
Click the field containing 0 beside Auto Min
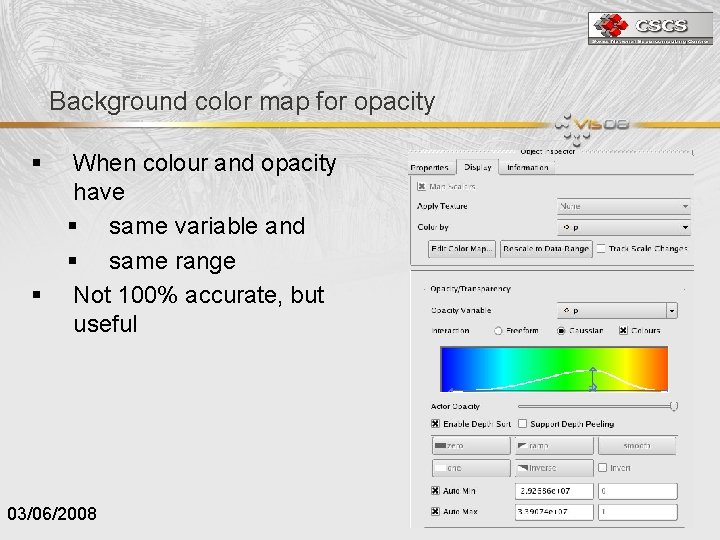638,491
